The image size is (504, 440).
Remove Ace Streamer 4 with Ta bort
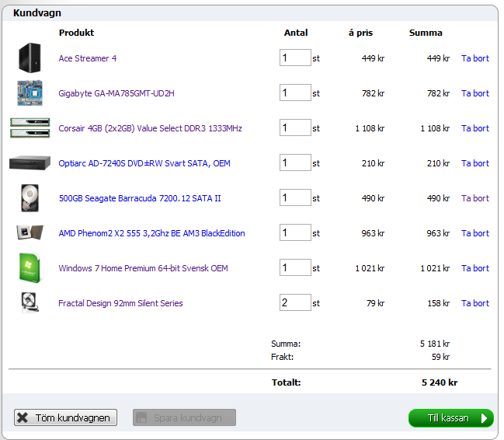coord(474,58)
